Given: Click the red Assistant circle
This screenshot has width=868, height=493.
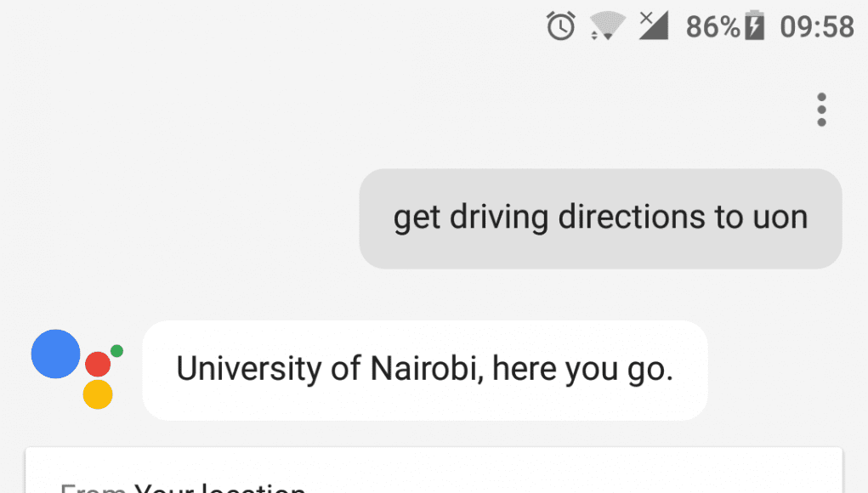Looking at the screenshot, I should (98, 364).
